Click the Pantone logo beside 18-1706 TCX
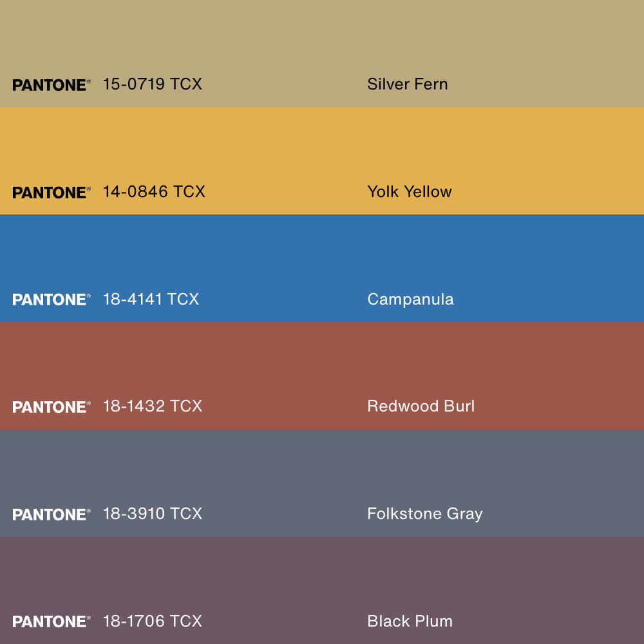This screenshot has width=644, height=644. click(x=51, y=621)
